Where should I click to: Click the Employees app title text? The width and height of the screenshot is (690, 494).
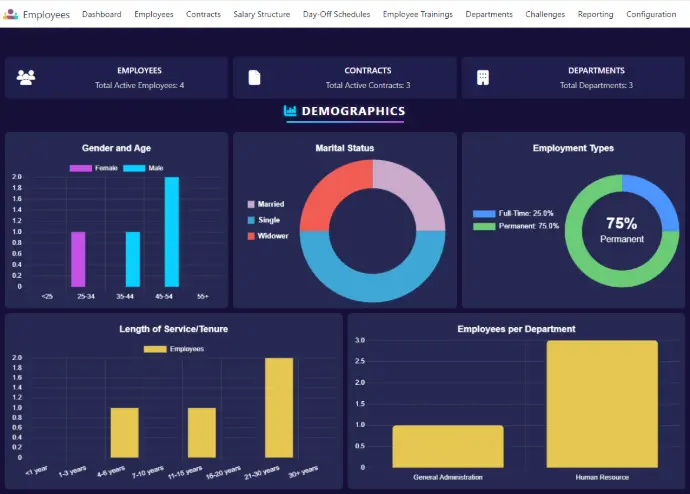pyautogui.click(x=46, y=15)
